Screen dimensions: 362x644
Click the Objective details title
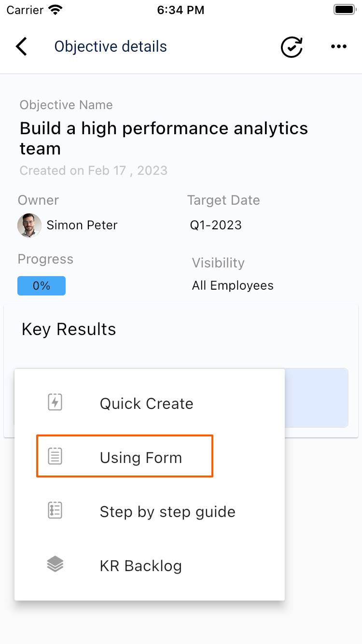(111, 46)
